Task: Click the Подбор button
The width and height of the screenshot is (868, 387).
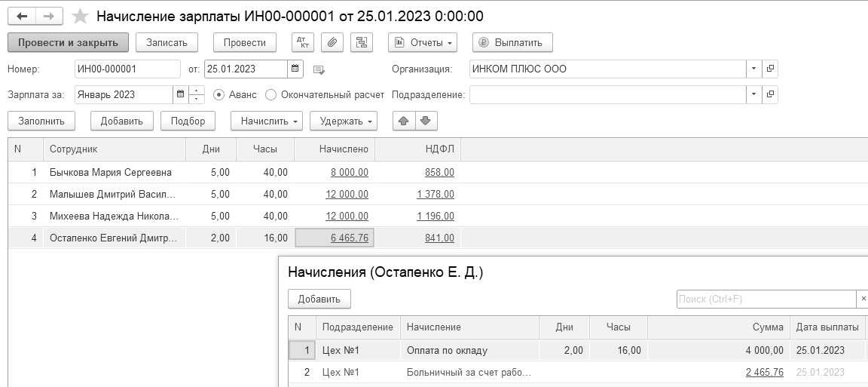Action: (x=188, y=121)
